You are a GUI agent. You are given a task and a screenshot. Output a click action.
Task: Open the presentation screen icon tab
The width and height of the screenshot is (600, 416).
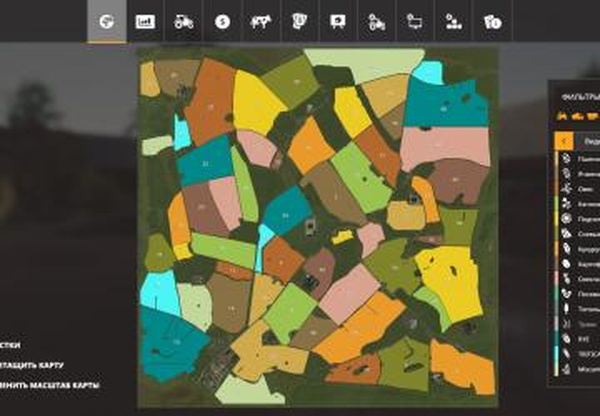click(338, 20)
